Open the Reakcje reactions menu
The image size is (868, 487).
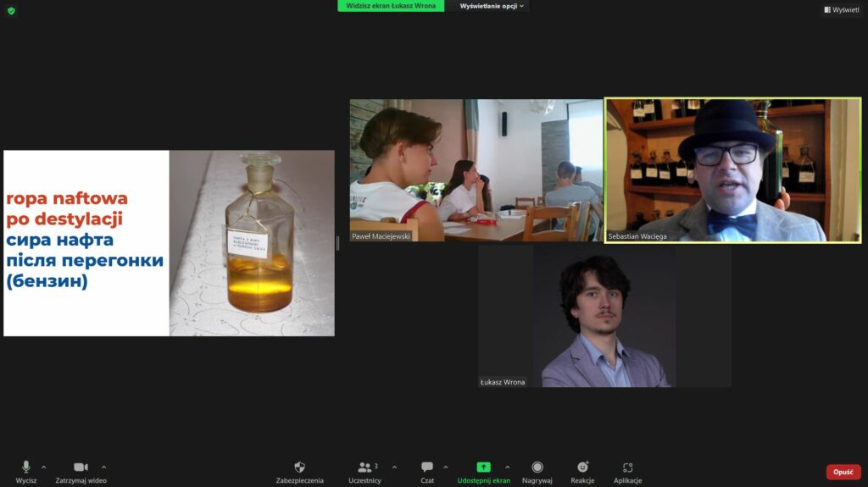coord(582,468)
